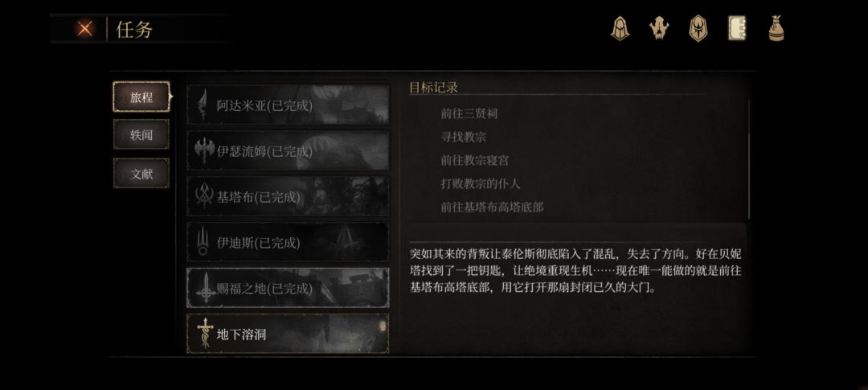Select the 基塔布(已完成) chapter
This screenshot has width=868, height=390.
click(x=288, y=197)
